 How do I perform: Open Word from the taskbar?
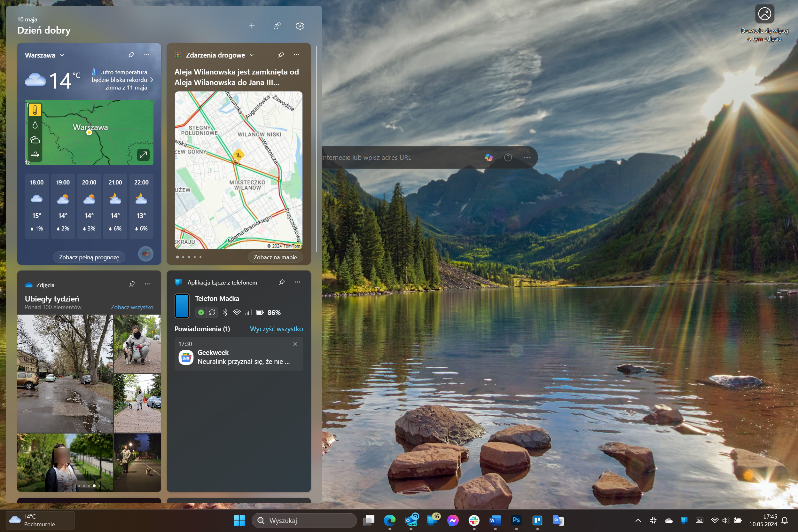click(x=495, y=520)
